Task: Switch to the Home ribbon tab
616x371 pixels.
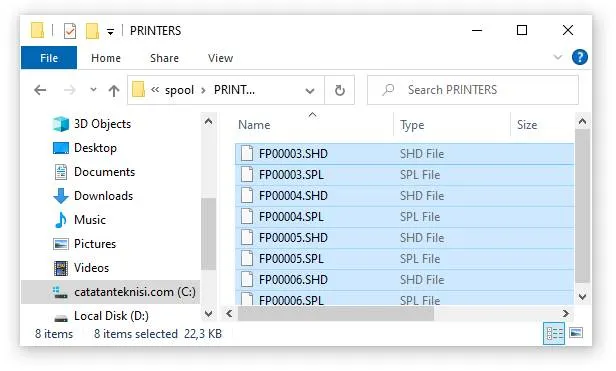Action: (x=106, y=58)
